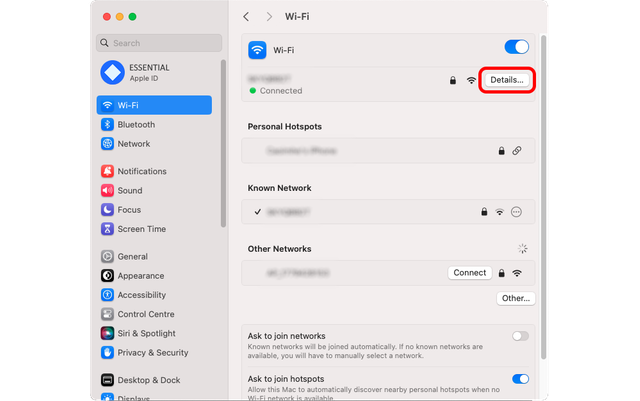Click the Focus moon icon
640x401 pixels.
(108, 210)
